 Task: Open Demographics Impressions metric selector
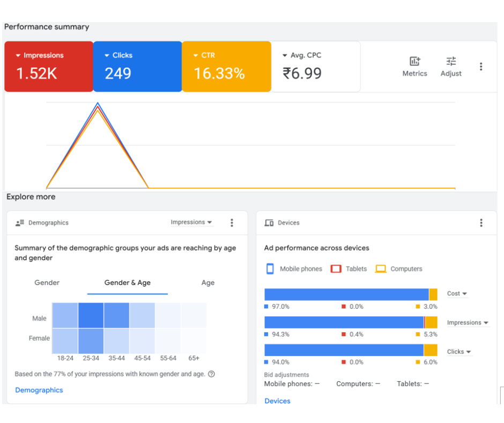pyautogui.click(x=191, y=222)
